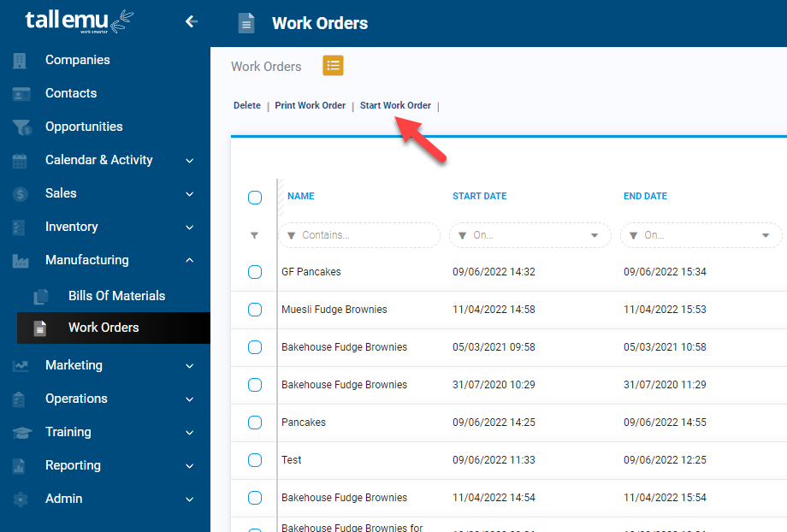
Task: Open the Manufacturing menu label
Action: pyautogui.click(x=87, y=260)
